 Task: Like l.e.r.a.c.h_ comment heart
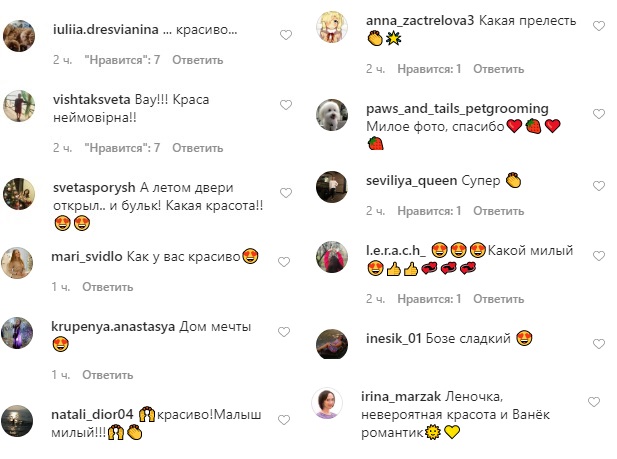pos(599,256)
